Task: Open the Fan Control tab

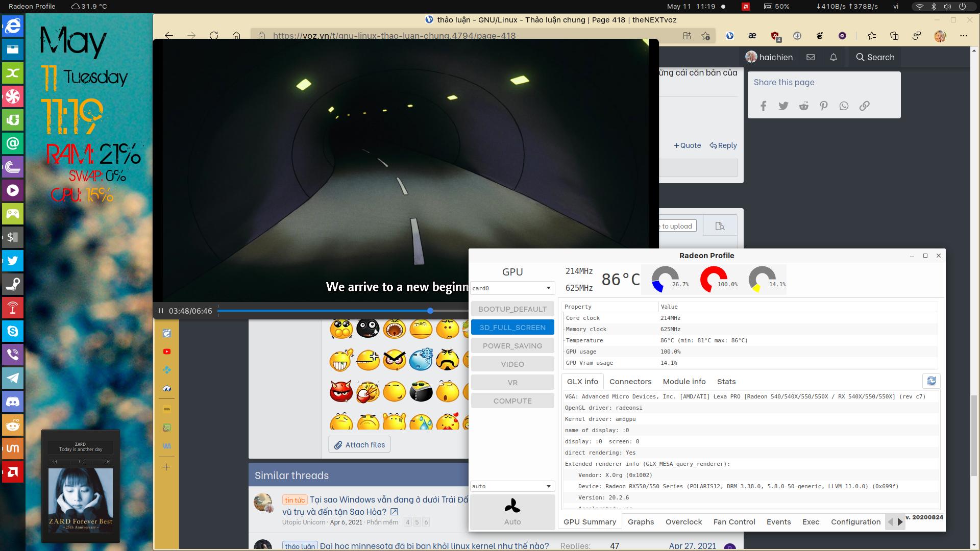Action: [734, 522]
